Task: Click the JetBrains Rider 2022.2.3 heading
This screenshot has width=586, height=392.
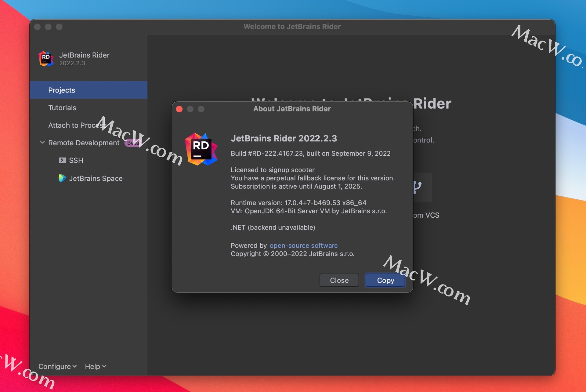Action: 284,138
